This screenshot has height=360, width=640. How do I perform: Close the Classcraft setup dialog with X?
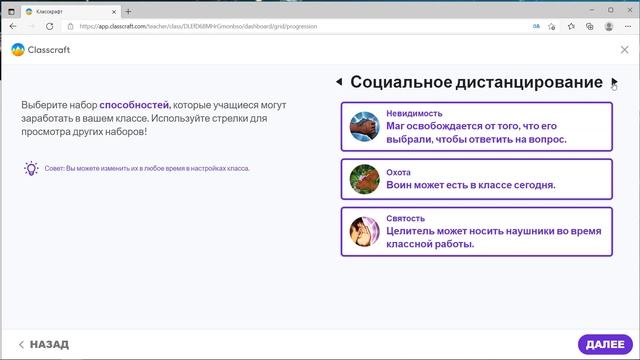[624, 50]
